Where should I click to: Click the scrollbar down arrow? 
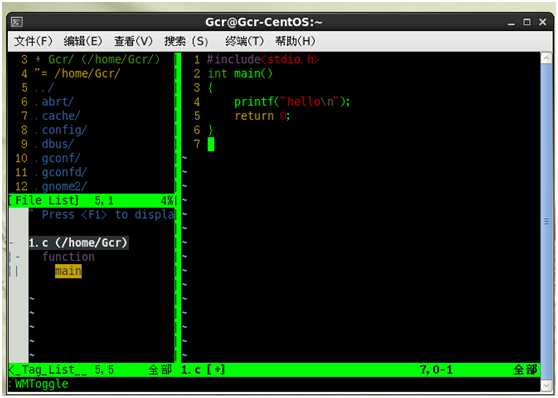(x=546, y=386)
